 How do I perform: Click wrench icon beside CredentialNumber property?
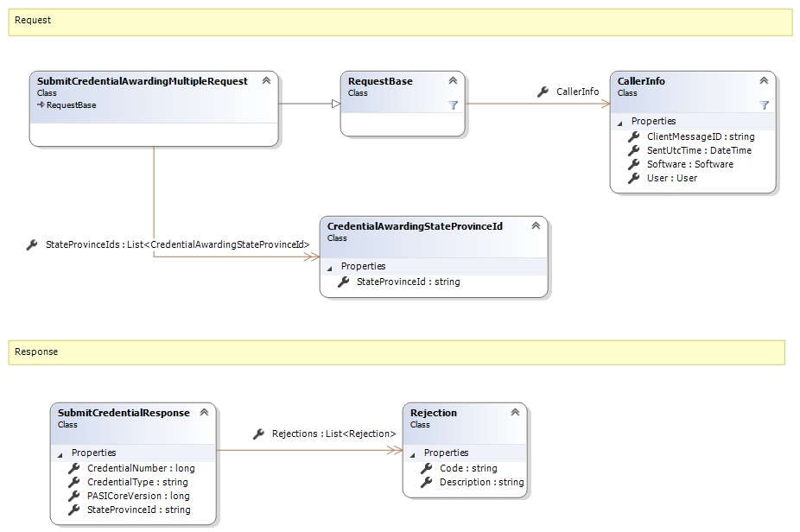pos(73,468)
